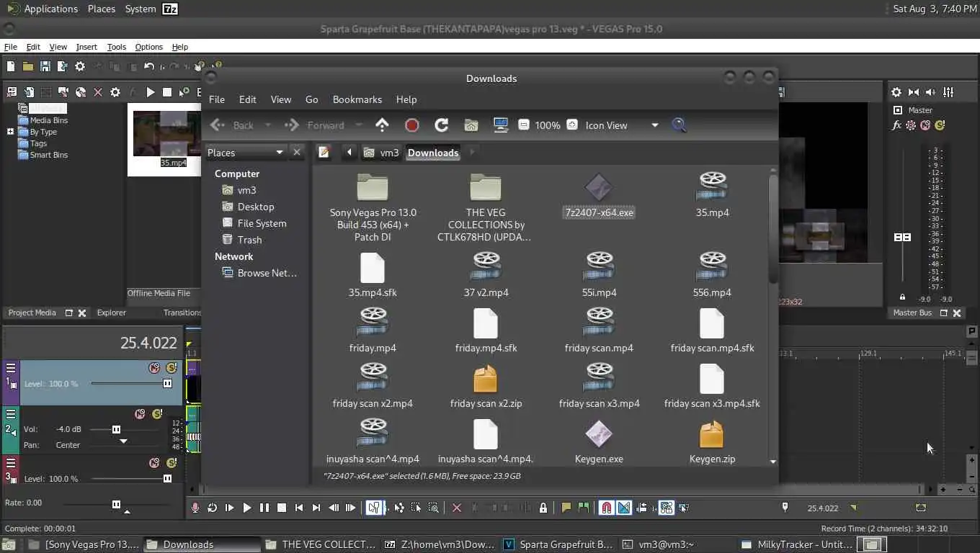Open Applications menu in the top panel
The height and width of the screenshot is (553, 980).
click(x=43, y=9)
